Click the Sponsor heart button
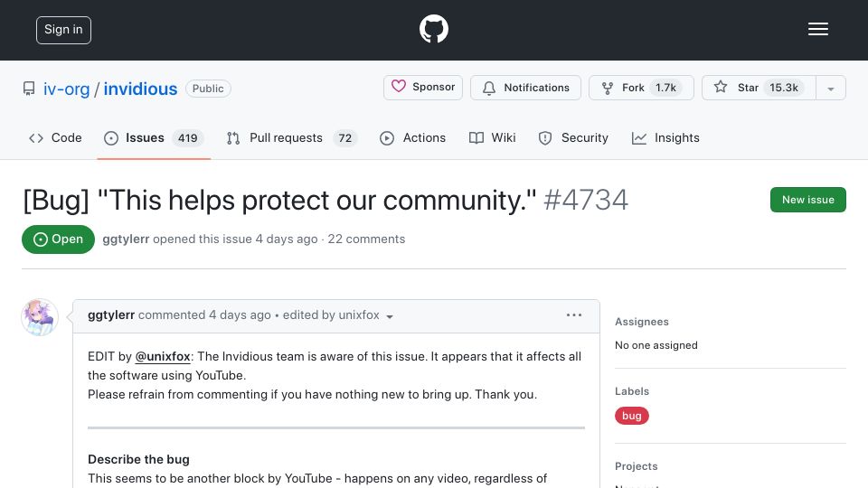This screenshot has width=868, height=488. [x=423, y=88]
